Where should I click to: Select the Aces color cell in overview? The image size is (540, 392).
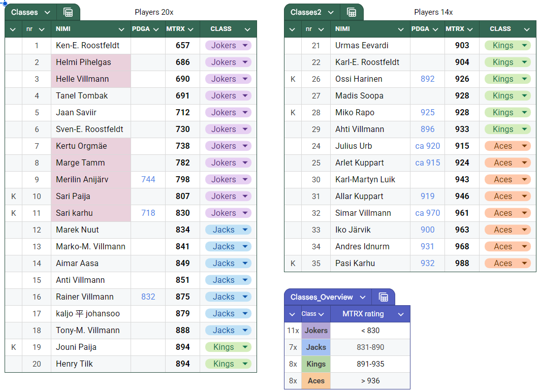point(316,381)
